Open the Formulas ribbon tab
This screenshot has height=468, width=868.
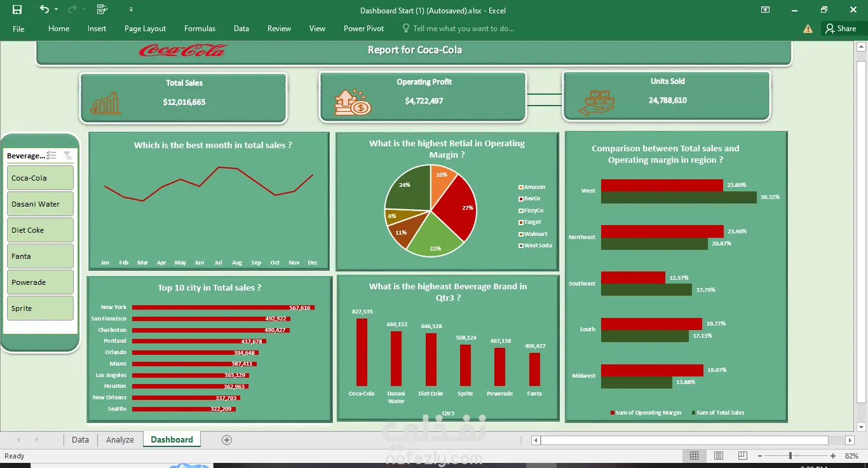coord(200,29)
